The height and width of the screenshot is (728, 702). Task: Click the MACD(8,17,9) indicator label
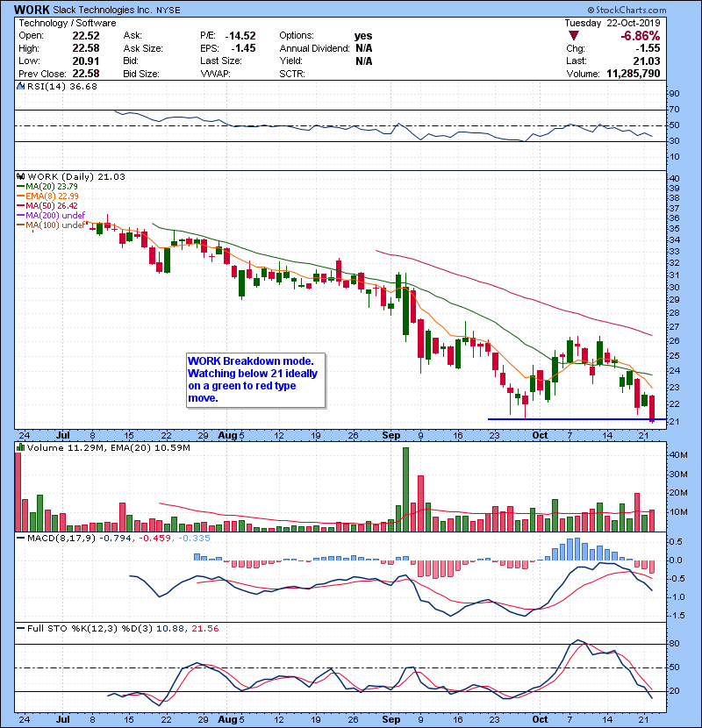pos(61,539)
